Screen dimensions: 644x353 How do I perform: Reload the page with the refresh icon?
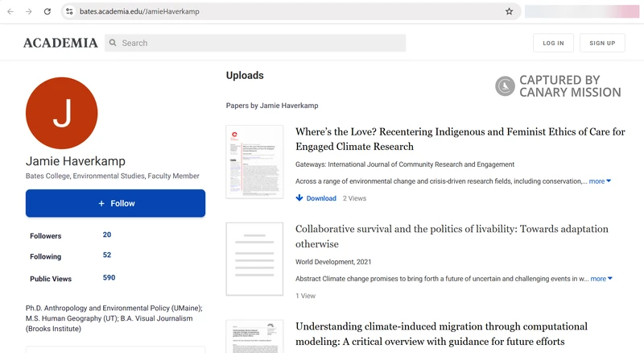[x=47, y=11]
